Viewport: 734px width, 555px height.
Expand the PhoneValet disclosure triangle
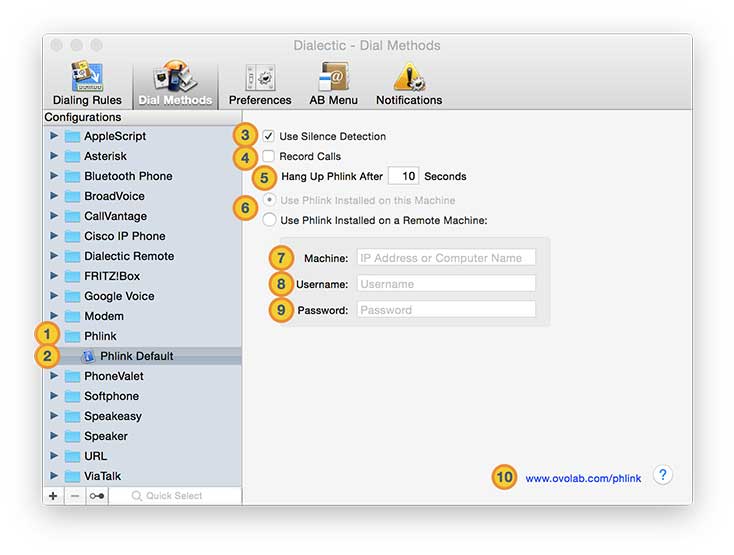[x=54, y=376]
